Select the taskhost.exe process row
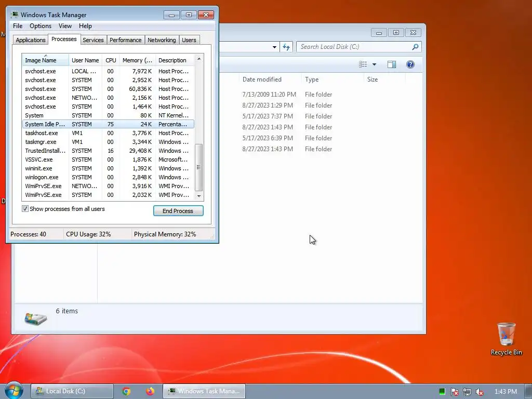 108,133
